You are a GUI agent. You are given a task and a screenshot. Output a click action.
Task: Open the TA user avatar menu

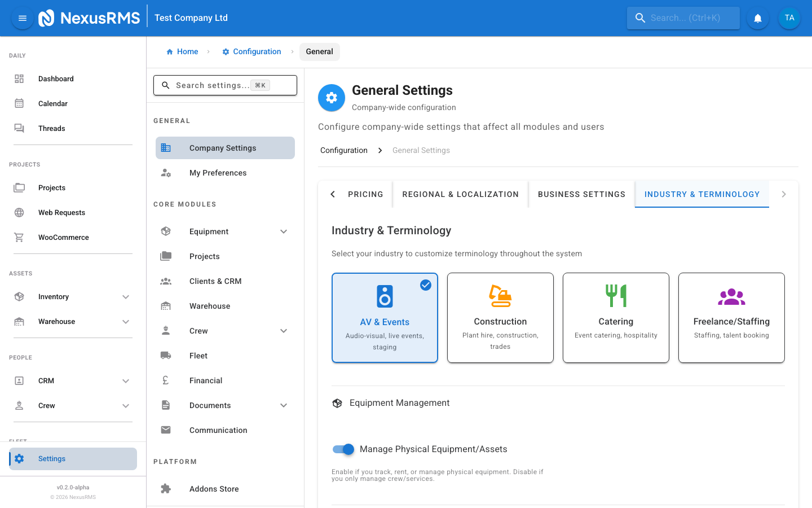coord(789,17)
